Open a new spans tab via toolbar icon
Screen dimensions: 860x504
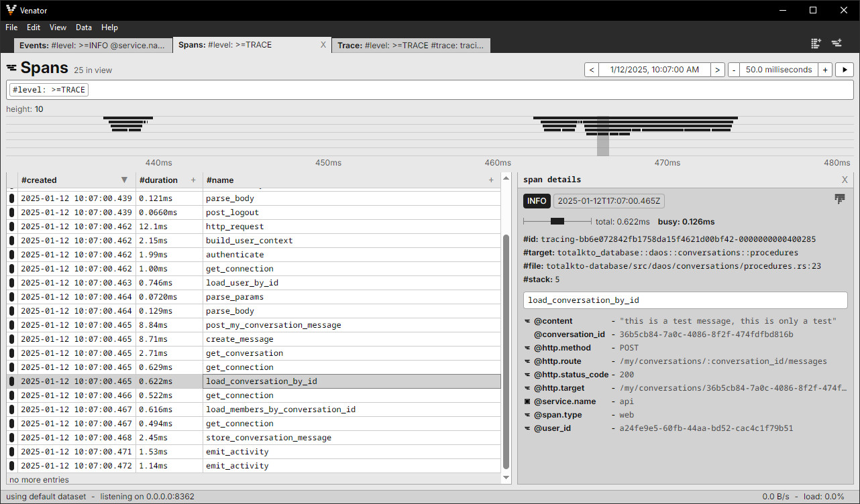[x=837, y=43]
